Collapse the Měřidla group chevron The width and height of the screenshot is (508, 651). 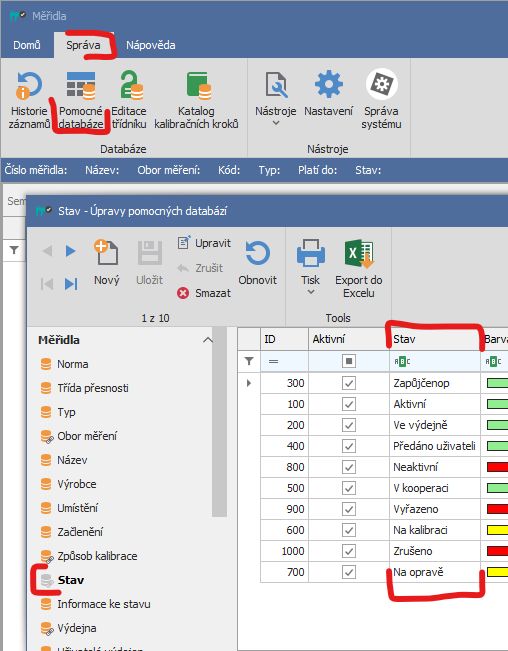(x=208, y=340)
